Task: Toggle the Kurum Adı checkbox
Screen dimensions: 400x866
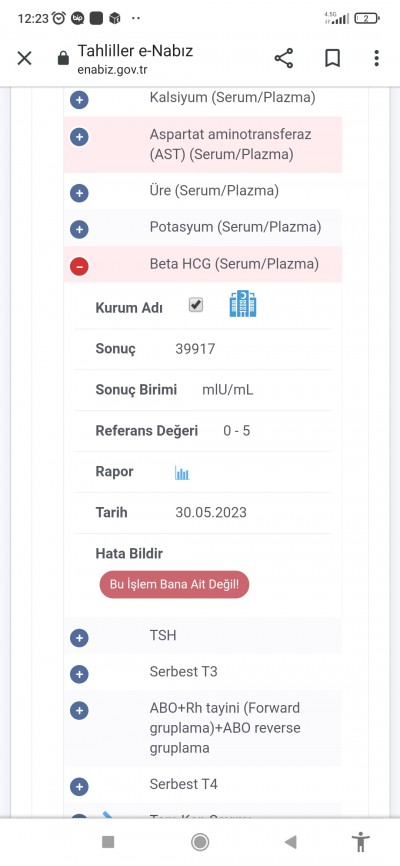Action: tap(196, 305)
